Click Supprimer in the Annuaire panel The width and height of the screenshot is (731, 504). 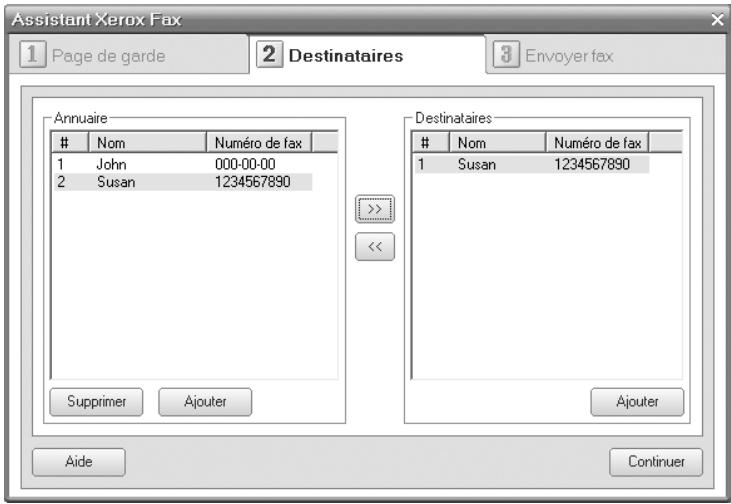tap(97, 402)
